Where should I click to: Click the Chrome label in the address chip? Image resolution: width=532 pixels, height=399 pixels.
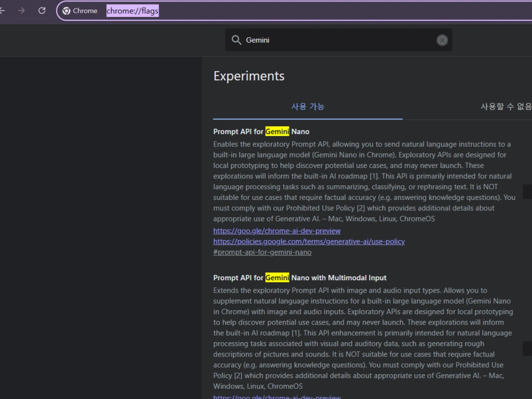click(85, 11)
